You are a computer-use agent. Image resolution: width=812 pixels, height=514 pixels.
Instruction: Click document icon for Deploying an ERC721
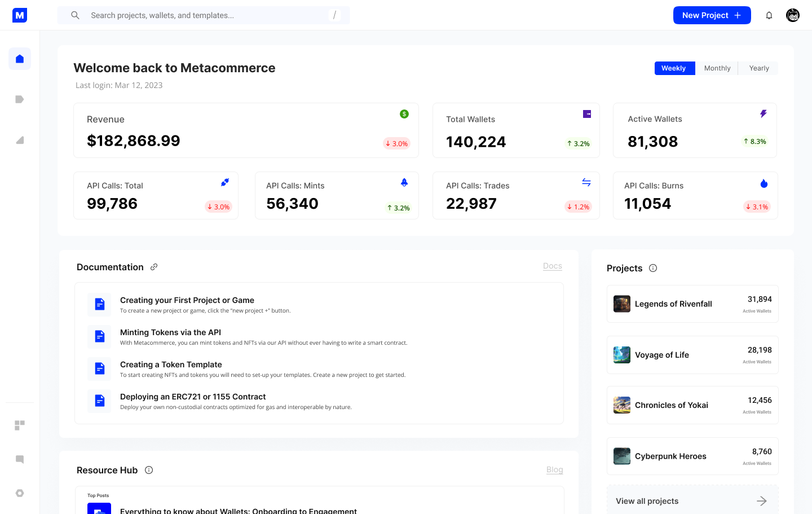pyautogui.click(x=100, y=401)
